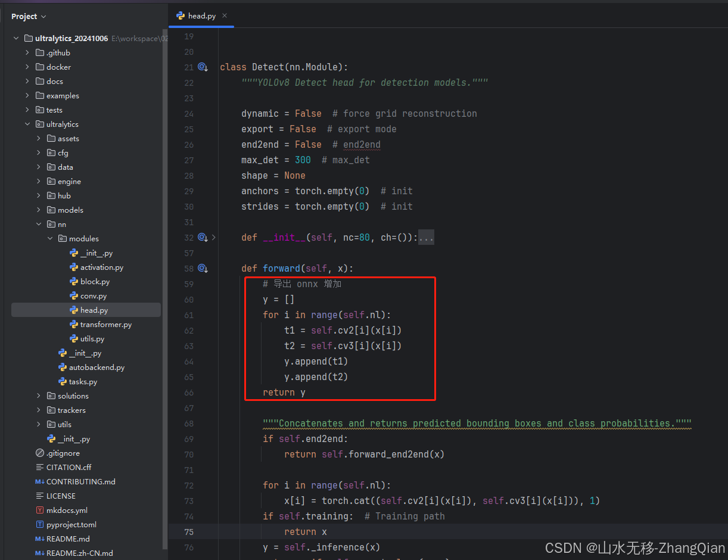
Task: Open utils.py under modules
Action: tap(92, 339)
